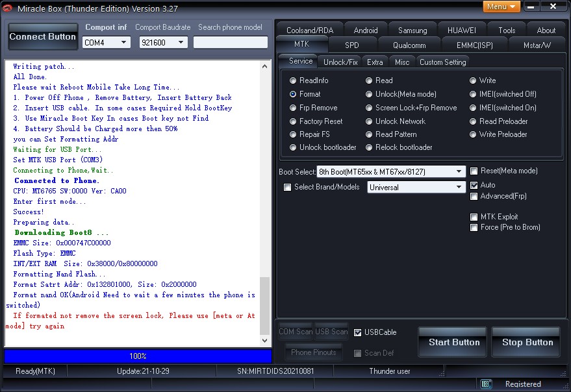Open the Universal brand dropdown
This screenshot has width=571, height=392.
tap(416, 187)
